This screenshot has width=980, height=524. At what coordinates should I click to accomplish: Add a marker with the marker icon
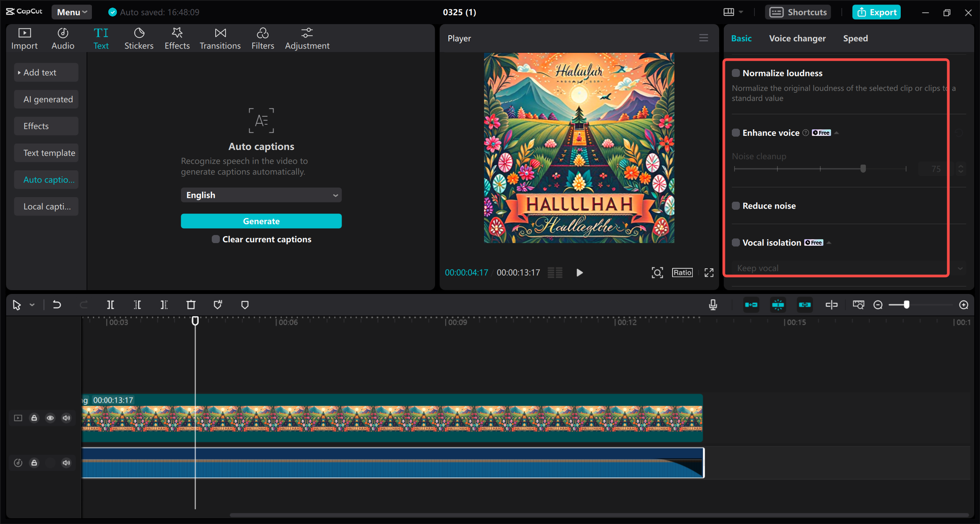point(245,305)
